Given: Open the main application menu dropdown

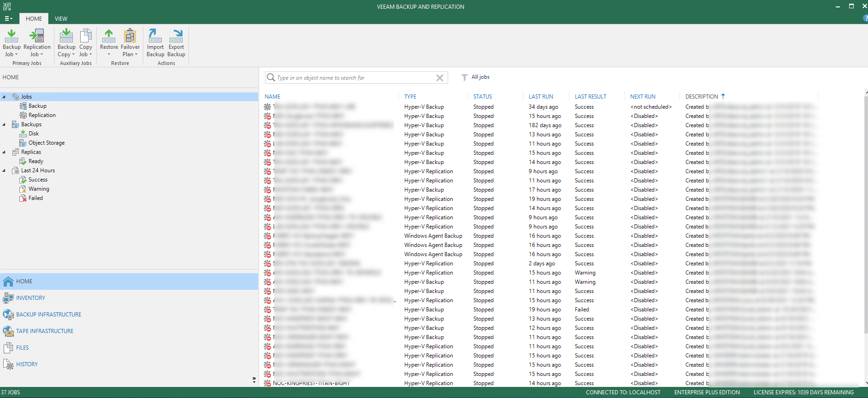Looking at the screenshot, I should 8,19.
